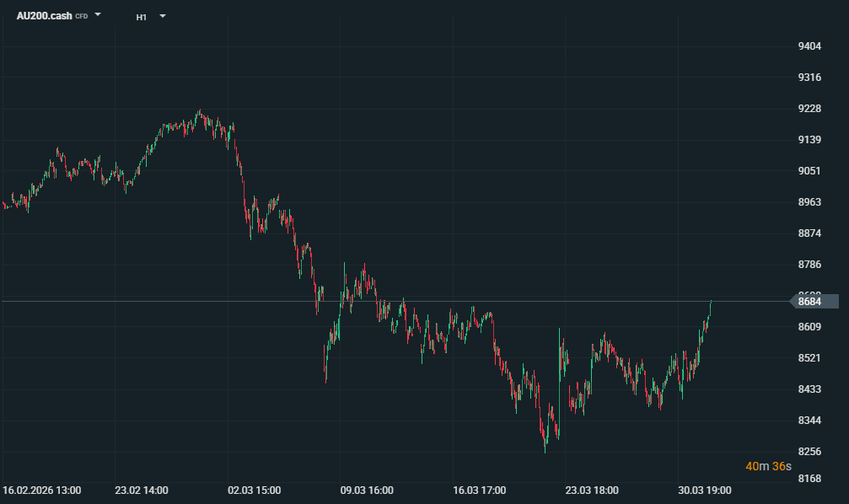This screenshot has width=849, height=504.
Task: Select the 02.03 15:00 time marker
Action: pyautogui.click(x=255, y=490)
